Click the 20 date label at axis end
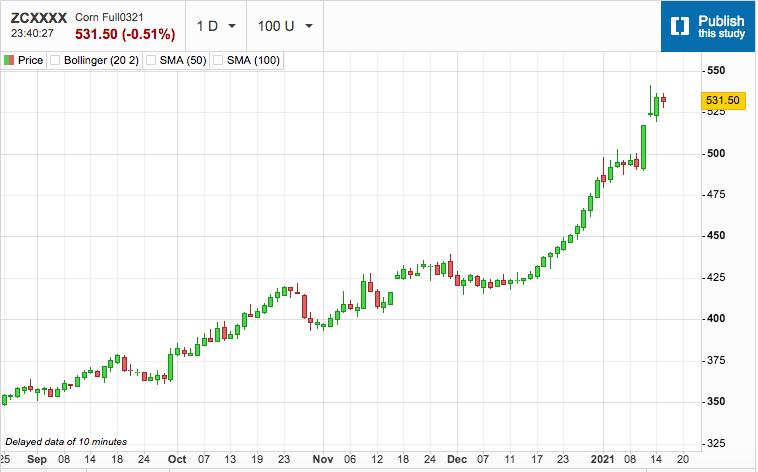Viewport: 758px width, 472px height. point(683,459)
